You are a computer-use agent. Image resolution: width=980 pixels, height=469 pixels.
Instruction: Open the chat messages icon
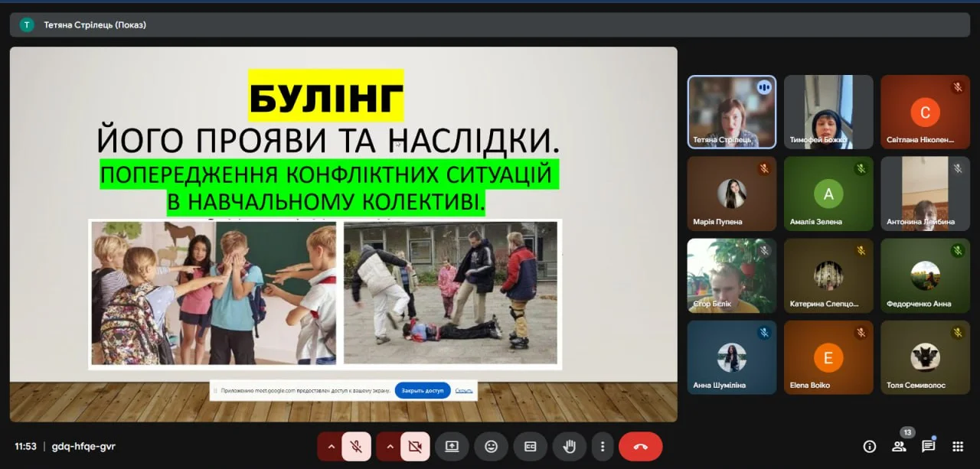pyautogui.click(x=928, y=446)
